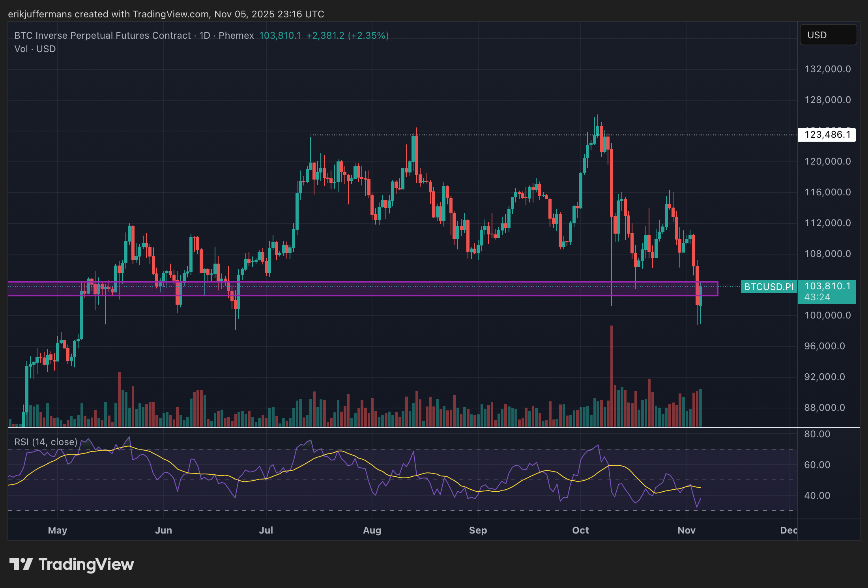Click the 123,486.1 price line label
This screenshot has height=588, width=868.
(827, 135)
